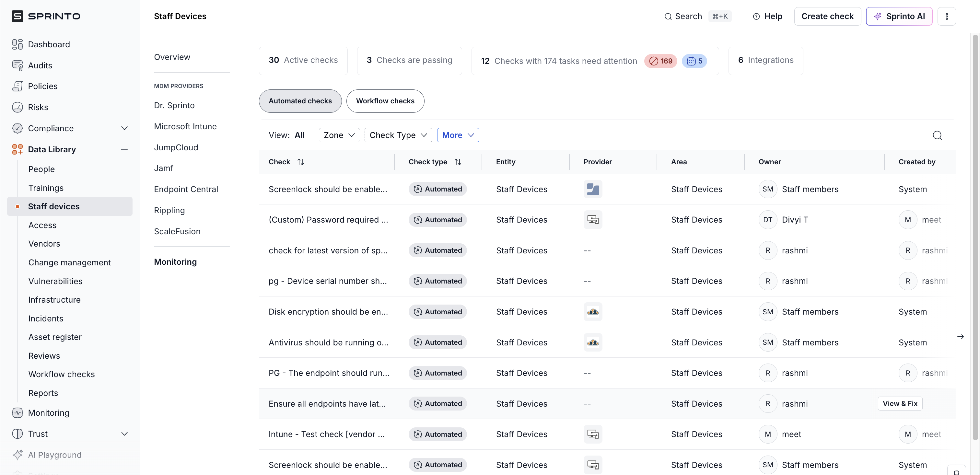Viewport: 980px width, 475px height.
Task: Sort by the Check type column arrows
Action: click(x=458, y=162)
